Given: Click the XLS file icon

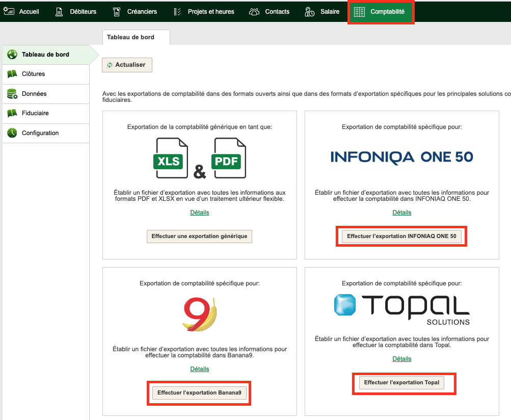Looking at the screenshot, I should pos(171,158).
